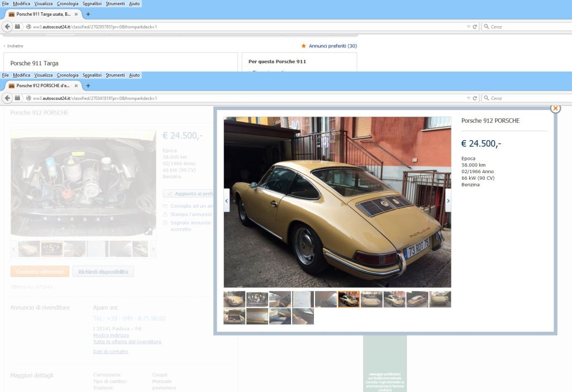Screen dimensions: 572x392
Task: Select the open front trunk thumbnail in lightbox
Action: pos(234,317)
